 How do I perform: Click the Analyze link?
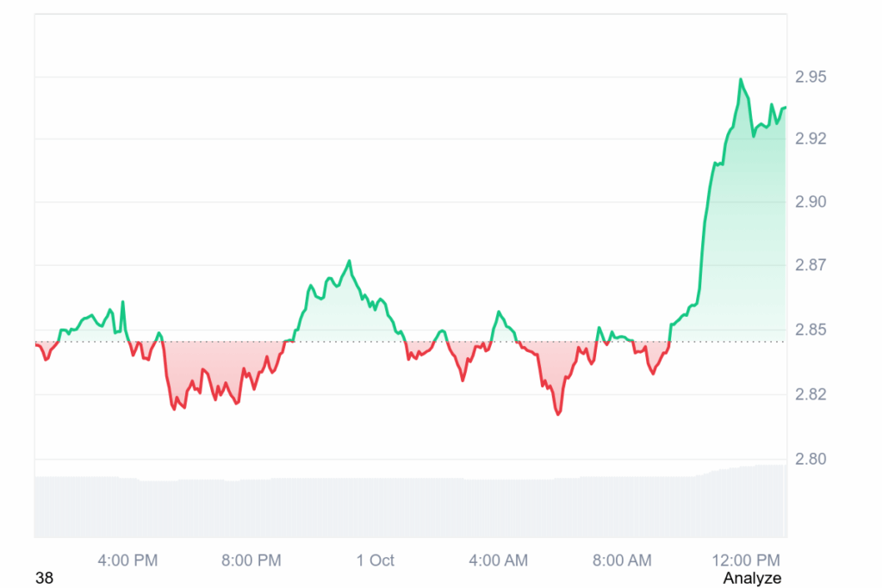(752, 578)
